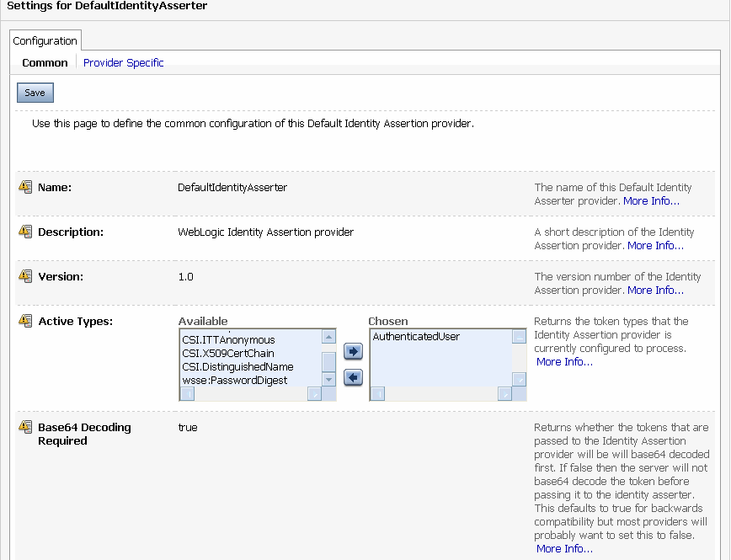The width and height of the screenshot is (731, 560).
Task: Move selected type back with left arrow
Action: (x=353, y=377)
